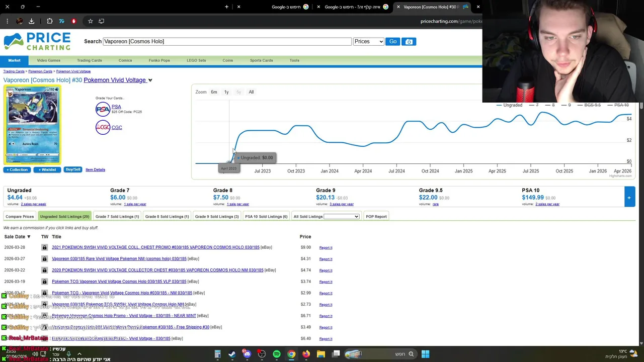
Task: Click the PSA grading logo icon
Action: [103, 109]
